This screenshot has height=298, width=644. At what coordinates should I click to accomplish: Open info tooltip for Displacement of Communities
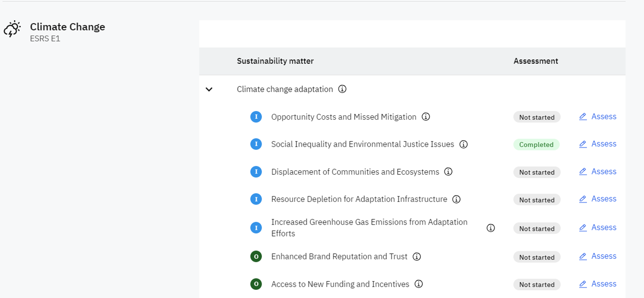point(448,172)
